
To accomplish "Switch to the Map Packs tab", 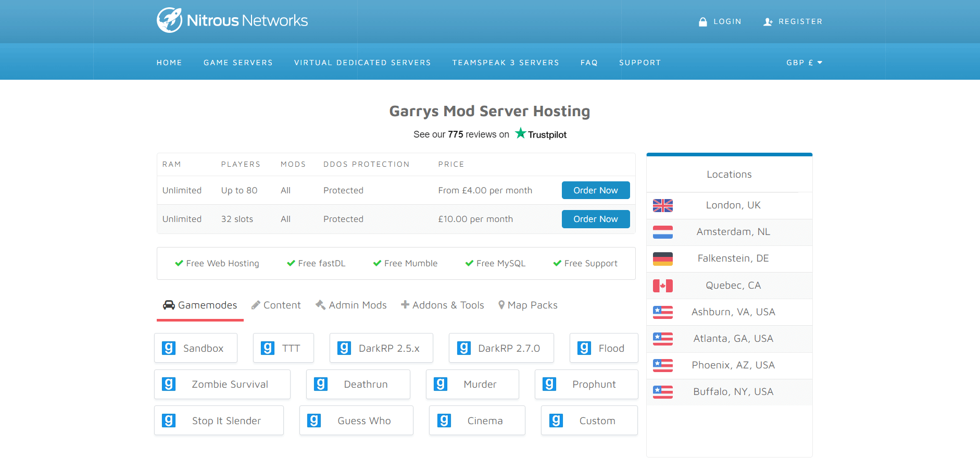I will coord(527,305).
